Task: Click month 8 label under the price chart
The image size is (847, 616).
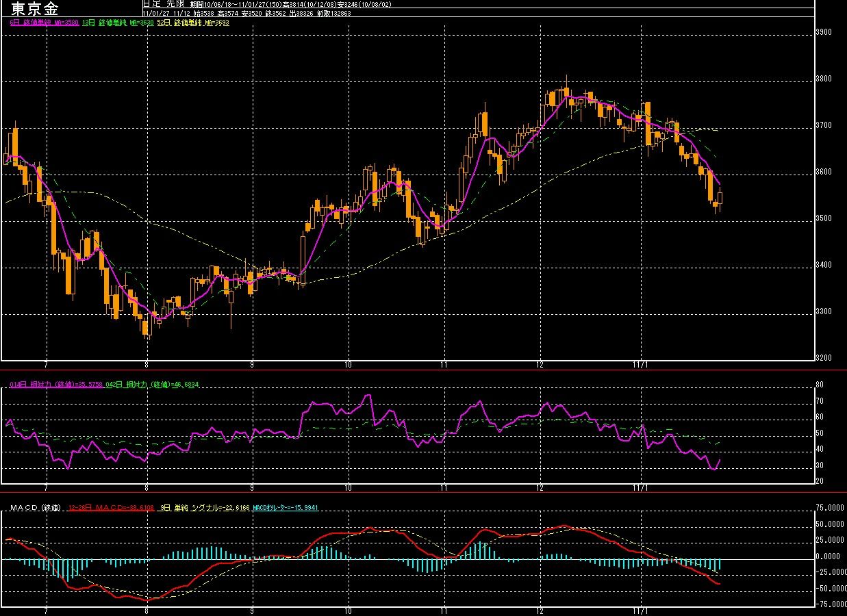Action: coord(147,365)
